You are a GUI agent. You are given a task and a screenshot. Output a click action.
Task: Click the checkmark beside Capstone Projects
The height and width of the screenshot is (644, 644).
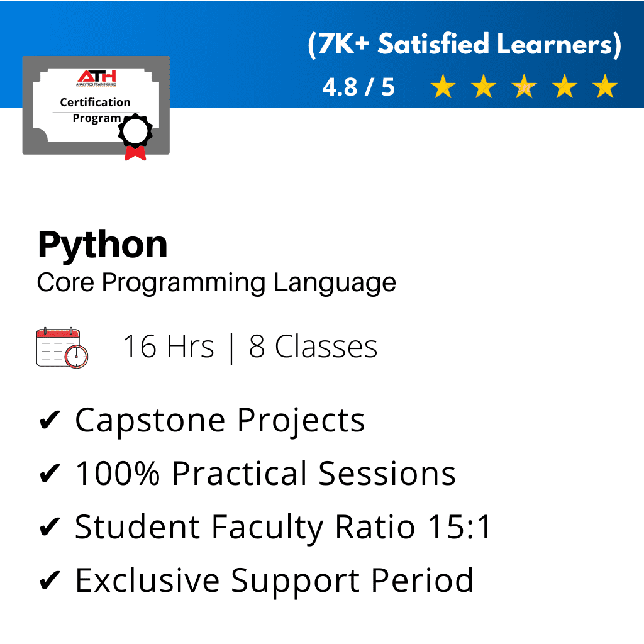(x=50, y=421)
